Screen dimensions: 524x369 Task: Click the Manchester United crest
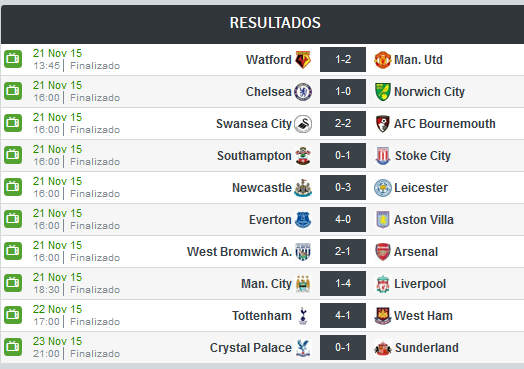click(x=383, y=60)
